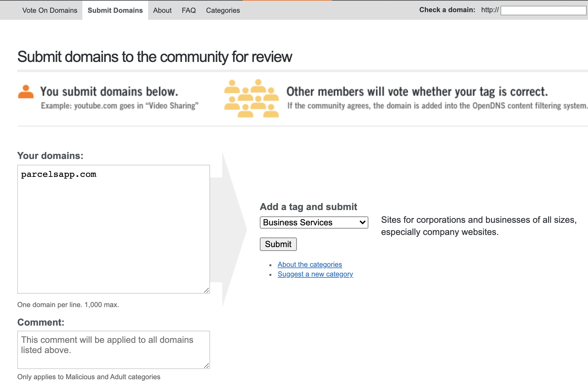Open the Suggest a new category link
This screenshot has height=392, width=588.
click(x=315, y=274)
